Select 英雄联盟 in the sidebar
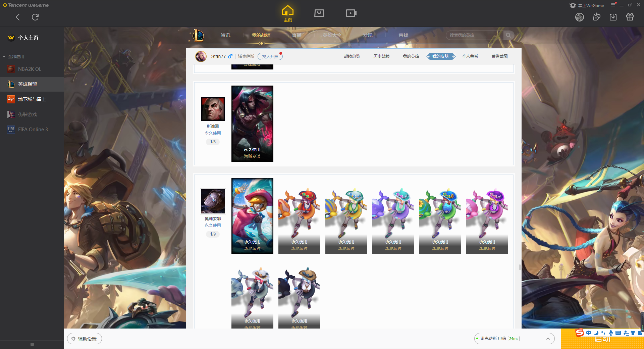Image resolution: width=644 pixels, height=349 pixels. click(32, 84)
